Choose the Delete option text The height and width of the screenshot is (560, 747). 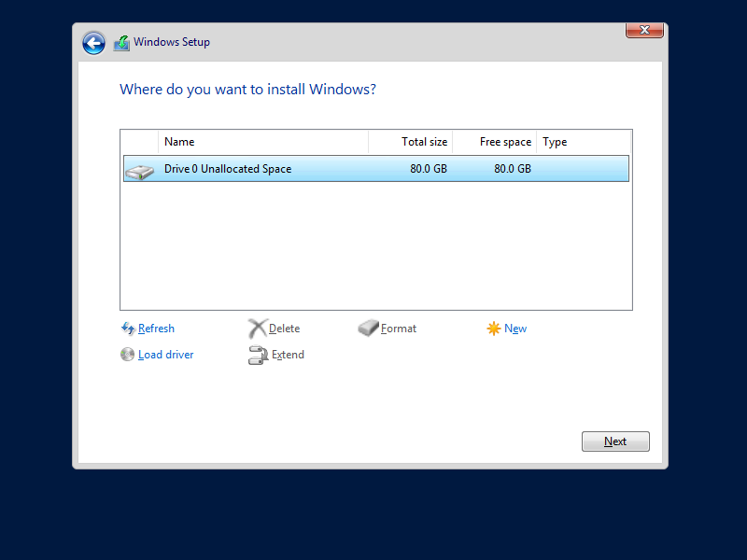[284, 329]
